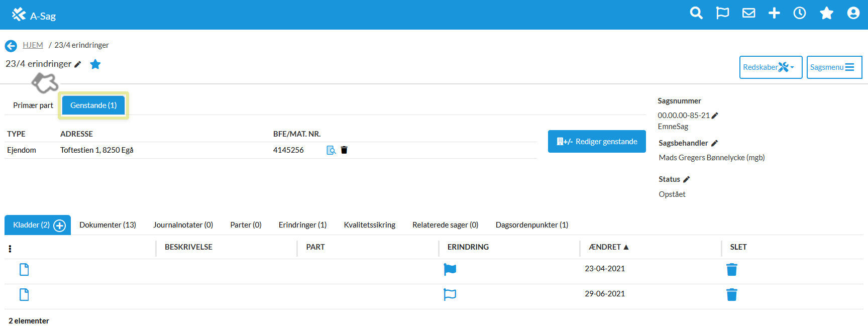Image resolution: width=868 pixels, height=333 pixels.
Task: Edit case title with pencil icon
Action: (x=78, y=64)
